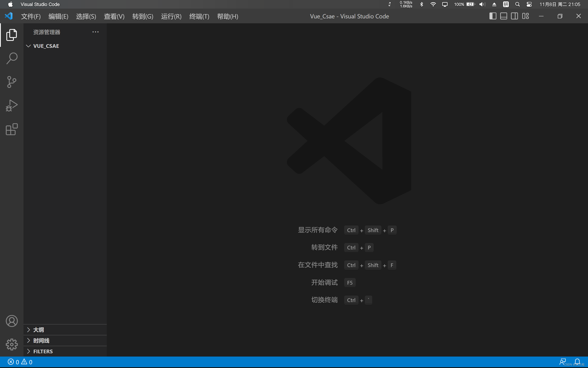Collapse the VUE_CSAE folder section
This screenshot has width=588, height=368.
pyautogui.click(x=65, y=46)
